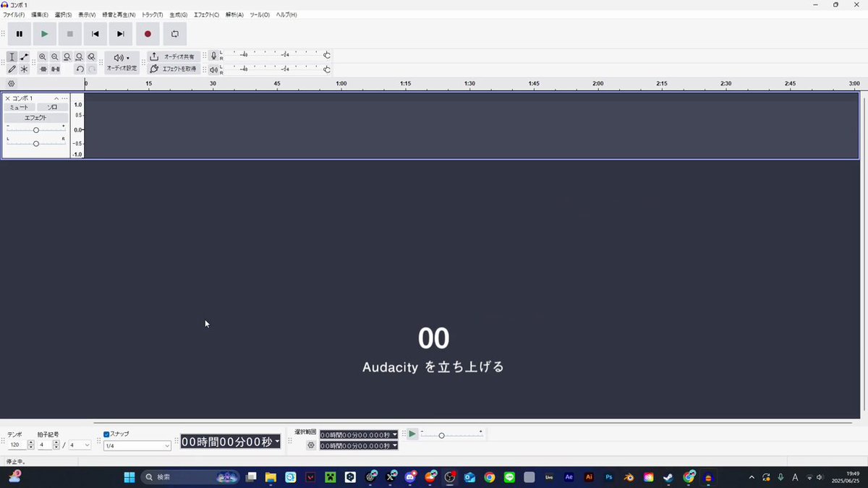This screenshot has height=488, width=868.
Task: Click the Stop transport button
Action: [x=70, y=34]
